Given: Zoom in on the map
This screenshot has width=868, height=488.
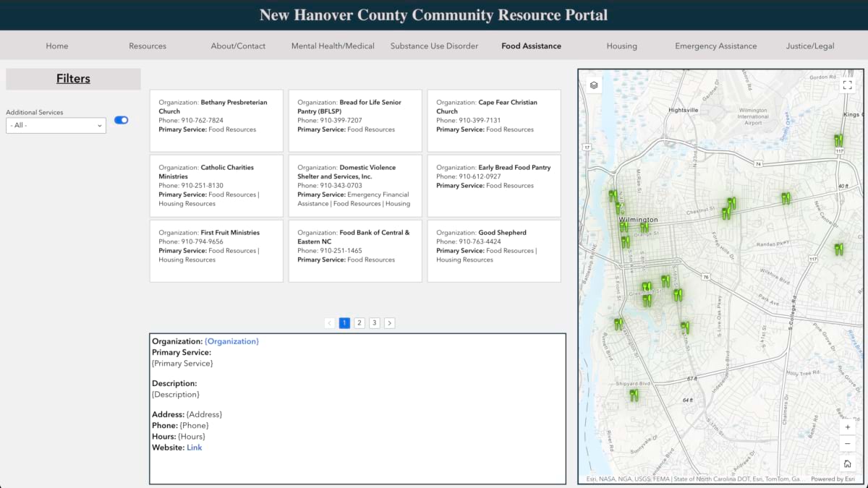Looking at the screenshot, I should click(x=848, y=427).
